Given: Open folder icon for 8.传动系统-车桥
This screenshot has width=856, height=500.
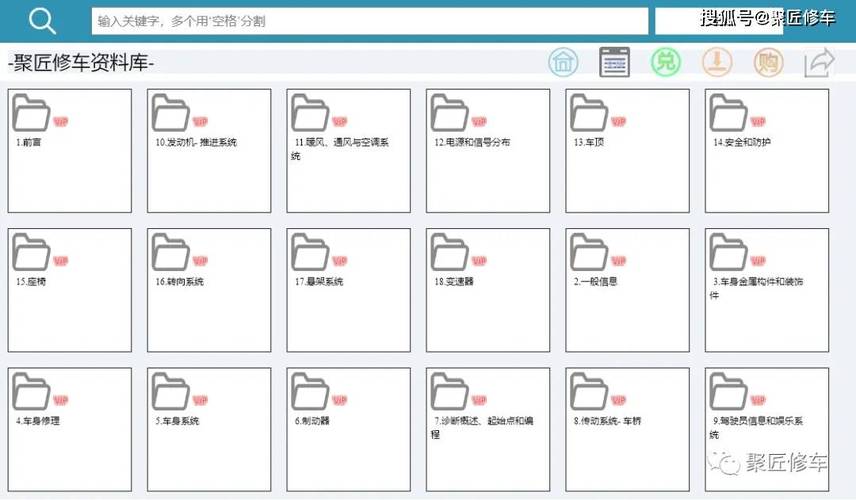Looking at the screenshot, I should pyautogui.click(x=589, y=391).
